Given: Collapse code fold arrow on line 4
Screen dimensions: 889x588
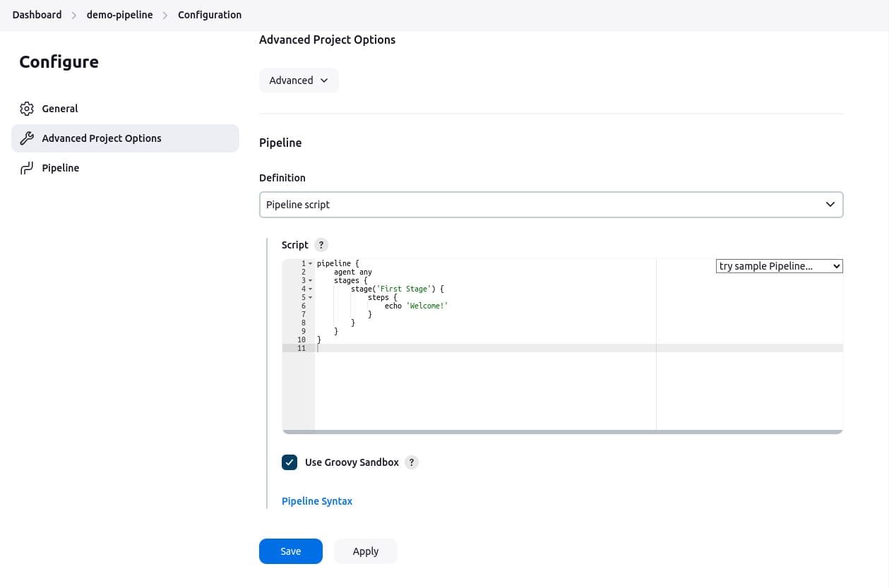Looking at the screenshot, I should coord(311,289).
